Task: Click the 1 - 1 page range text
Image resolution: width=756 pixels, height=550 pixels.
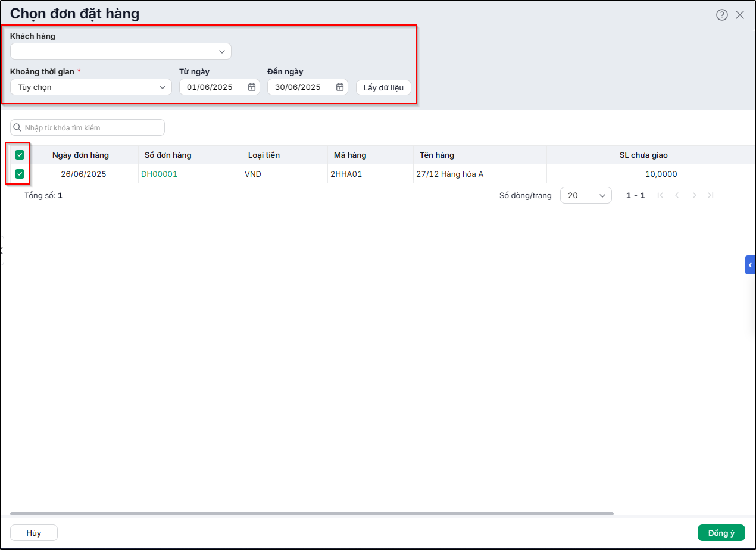Action: point(635,195)
